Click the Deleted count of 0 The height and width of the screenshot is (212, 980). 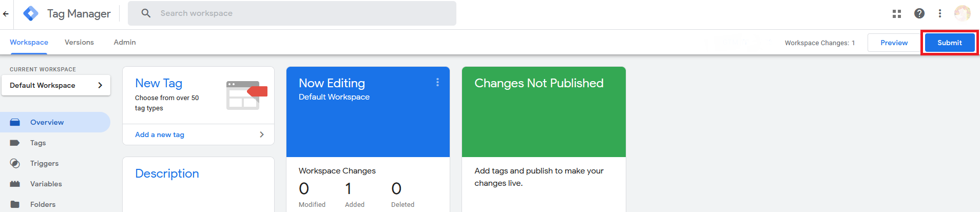coord(396,189)
